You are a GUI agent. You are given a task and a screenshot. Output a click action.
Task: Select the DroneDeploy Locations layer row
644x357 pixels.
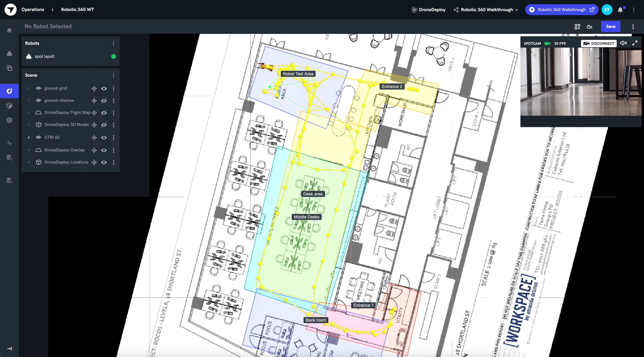pyautogui.click(x=70, y=163)
